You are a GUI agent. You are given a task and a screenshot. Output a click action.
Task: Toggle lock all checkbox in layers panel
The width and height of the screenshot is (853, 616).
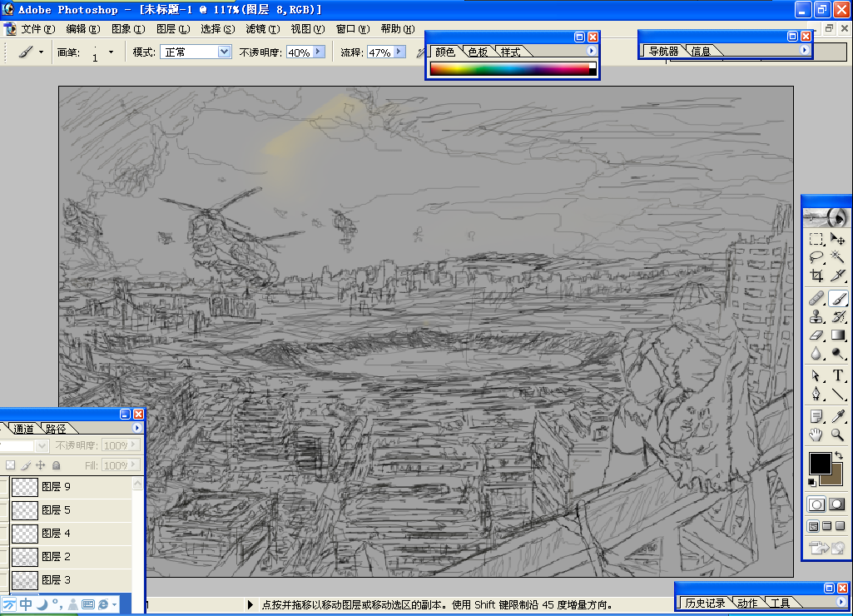coord(56,465)
